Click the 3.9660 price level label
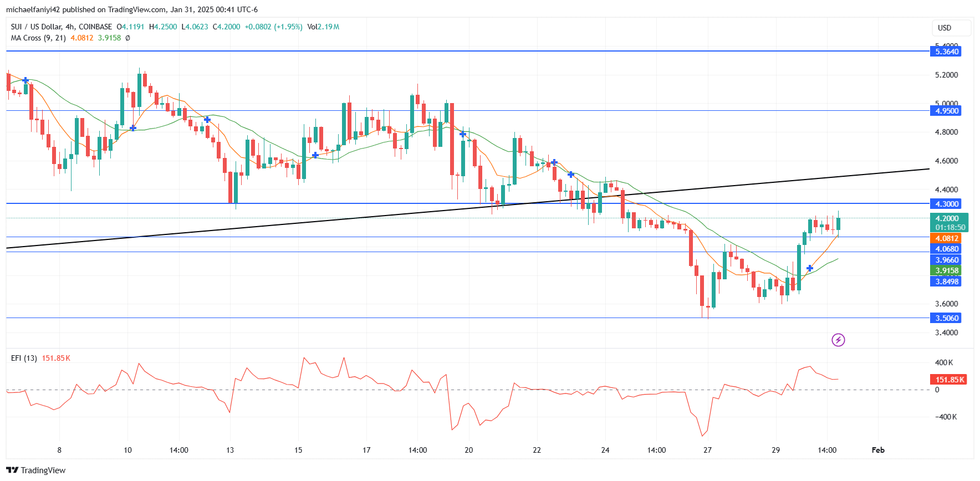Image resolution: width=980 pixels, height=481 pixels. [x=947, y=260]
